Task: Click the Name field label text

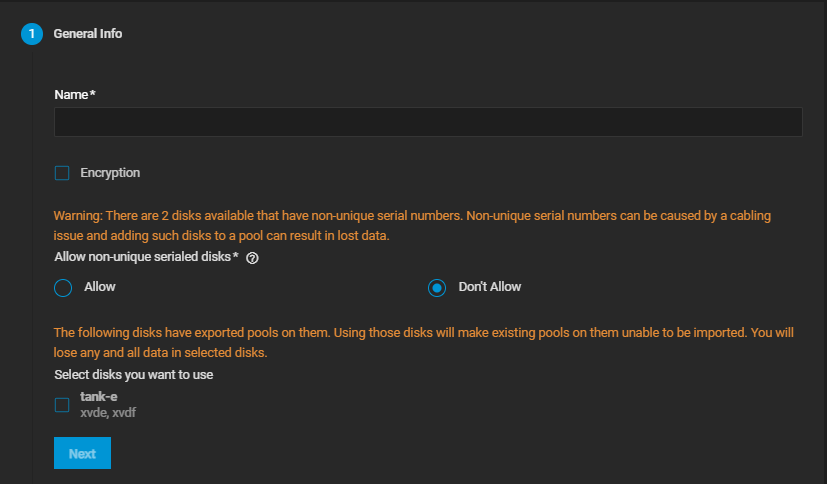Action: [x=71, y=94]
